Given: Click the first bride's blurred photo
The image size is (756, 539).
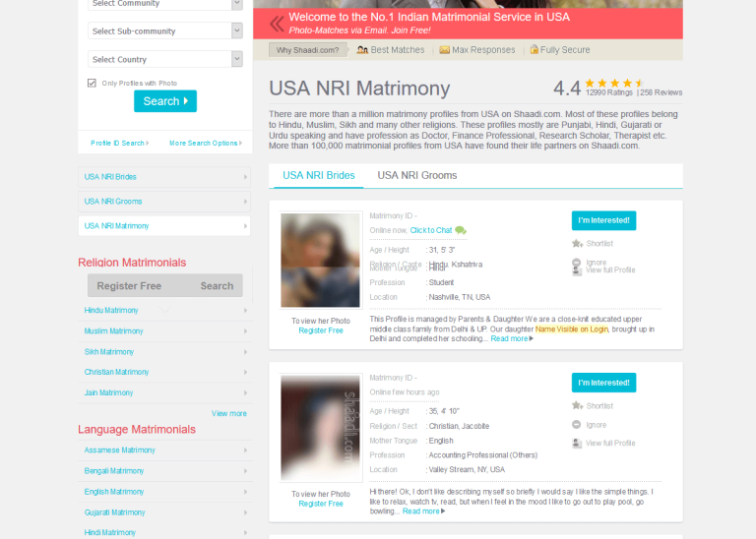Looking at the screenshot, I should (320, 260).
